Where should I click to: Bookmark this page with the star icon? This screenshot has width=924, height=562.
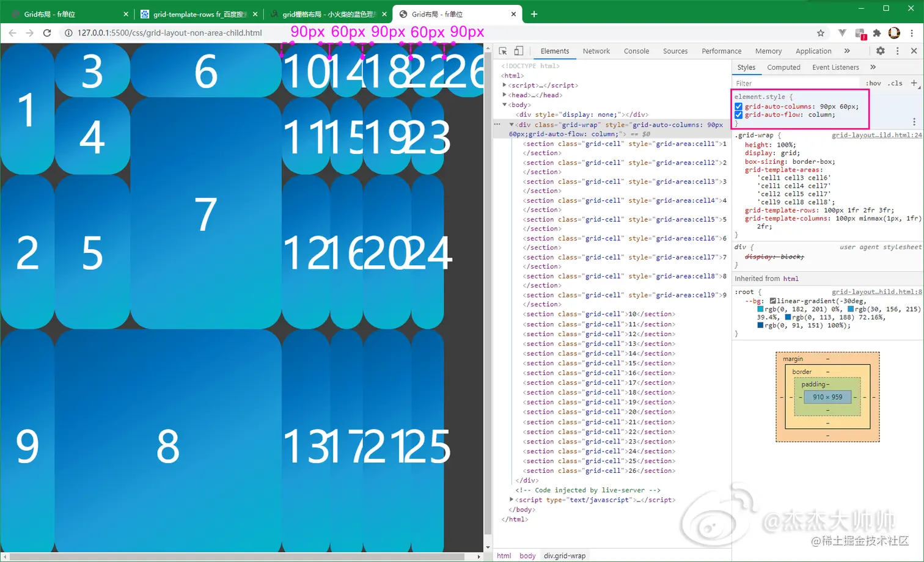click(x=821, y=33)
